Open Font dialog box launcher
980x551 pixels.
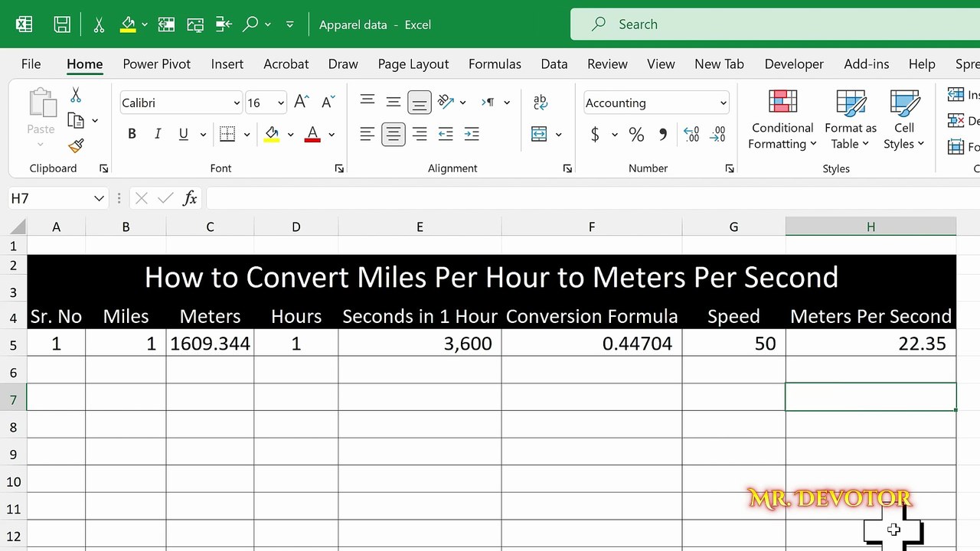pos(339,168)
